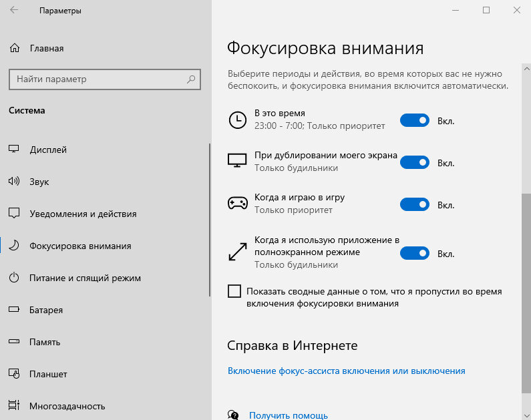Select 'Уведомления и действия' menu item
531x420 pixels.
coord(83,214)
